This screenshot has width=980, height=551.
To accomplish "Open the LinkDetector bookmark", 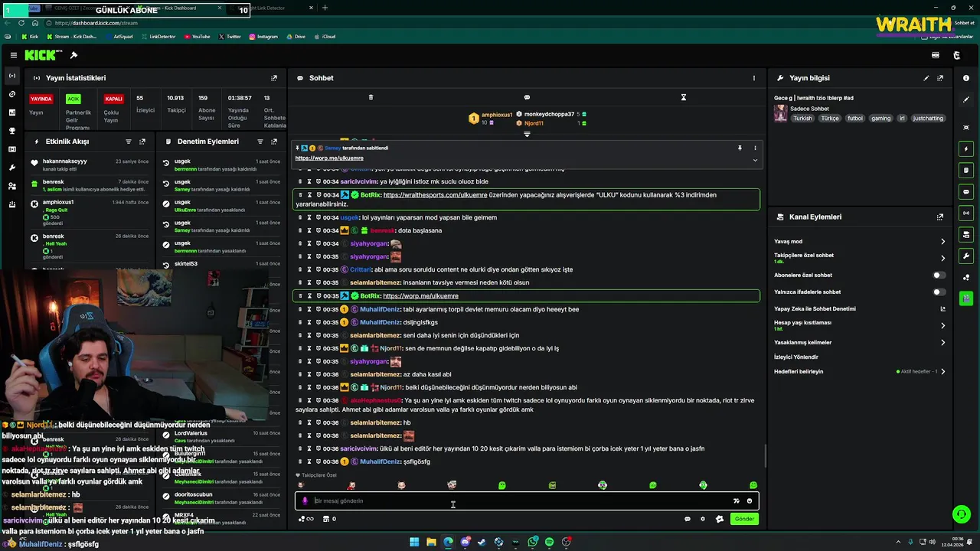I will point(158,37).
